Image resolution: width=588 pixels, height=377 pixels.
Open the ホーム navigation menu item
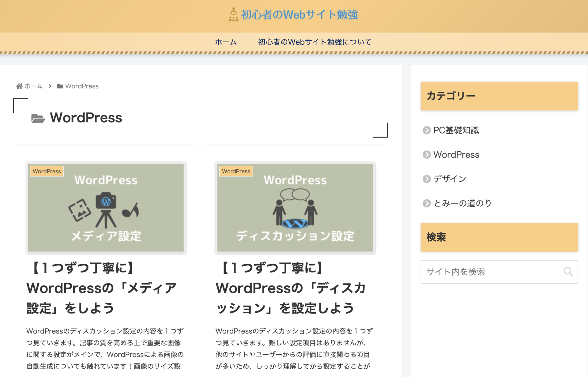pos(226,42)
